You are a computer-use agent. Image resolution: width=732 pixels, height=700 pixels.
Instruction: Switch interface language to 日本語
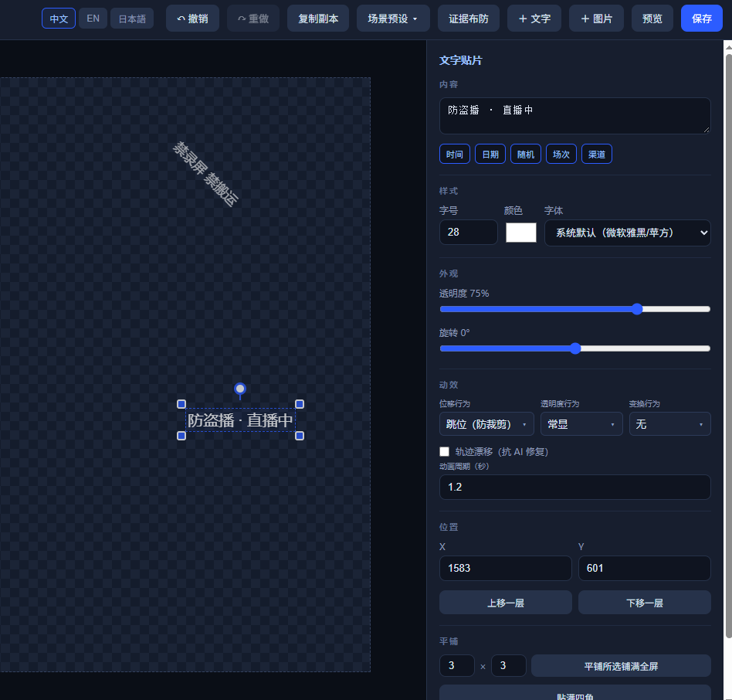tap(132, 19)
